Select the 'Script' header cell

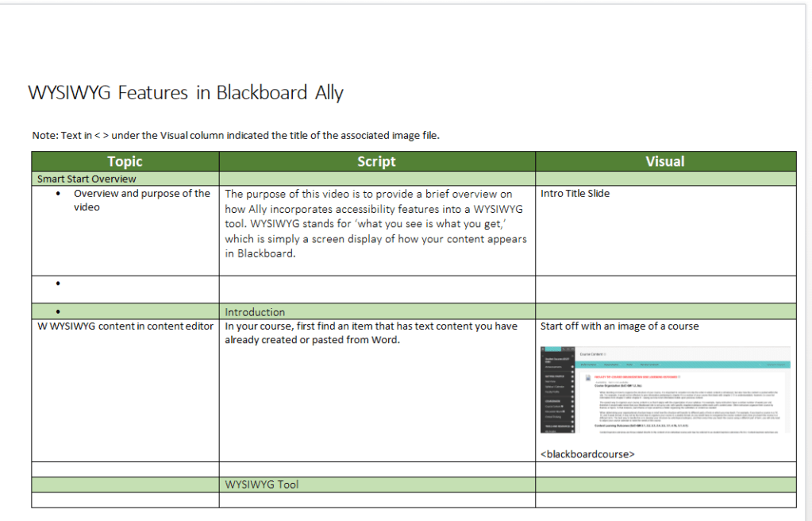pos(376,161)
